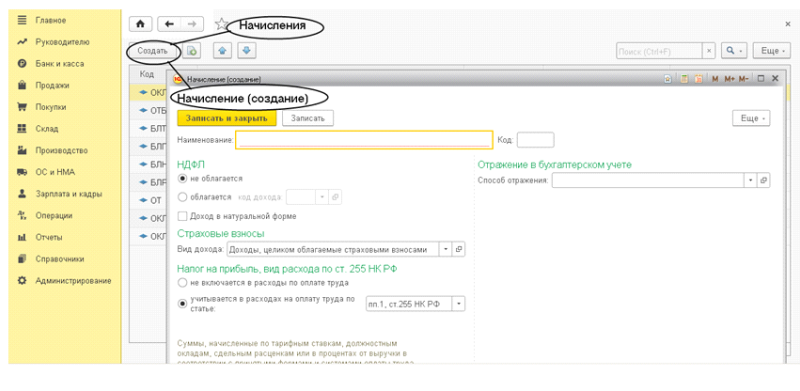Viewport: 800px width, 391px height.
Task: Select не включается в расходы по оплате труда
Action: click(182, 282)
